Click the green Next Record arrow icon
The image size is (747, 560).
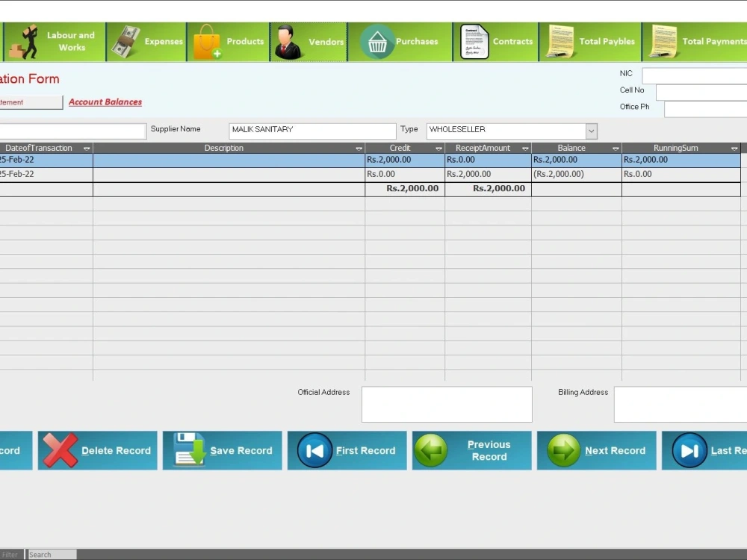(x=563, y=450)
